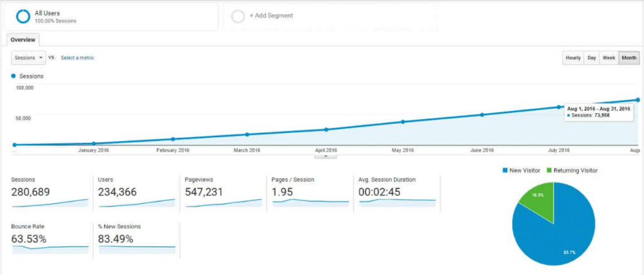This screenshot has height=275, width=644.
Task: Click the blue New Visitor legend swatch
Action: [x=505, y=170]
